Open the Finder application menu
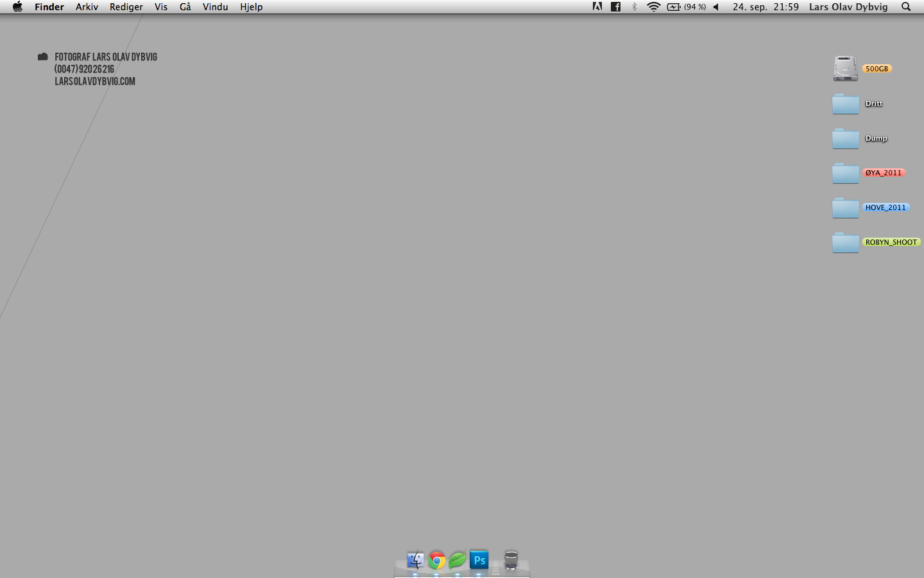Viewport: 924px width, 578px height. click(49, 7)
